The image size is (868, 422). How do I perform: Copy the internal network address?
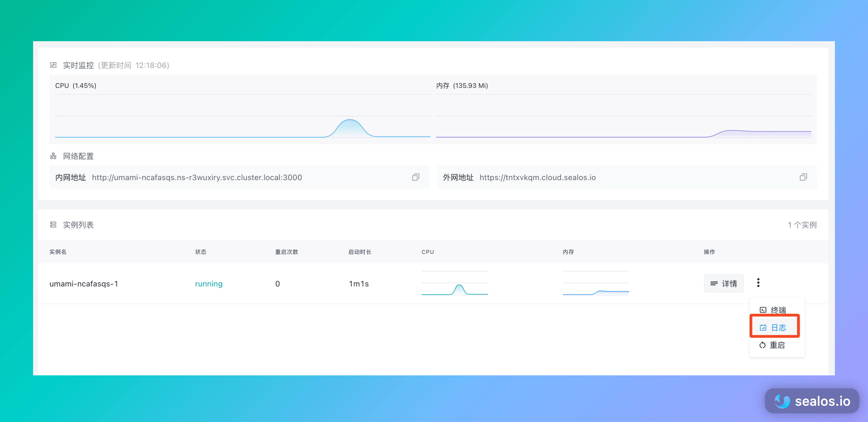[416, 177]
